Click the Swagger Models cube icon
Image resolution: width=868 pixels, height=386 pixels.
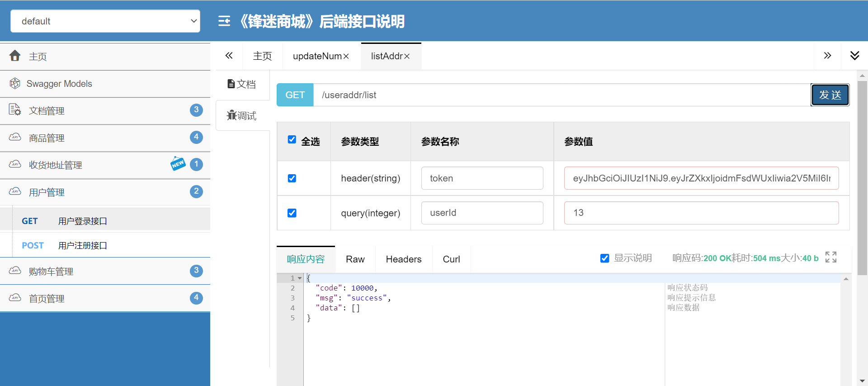(x=15, y=83)
